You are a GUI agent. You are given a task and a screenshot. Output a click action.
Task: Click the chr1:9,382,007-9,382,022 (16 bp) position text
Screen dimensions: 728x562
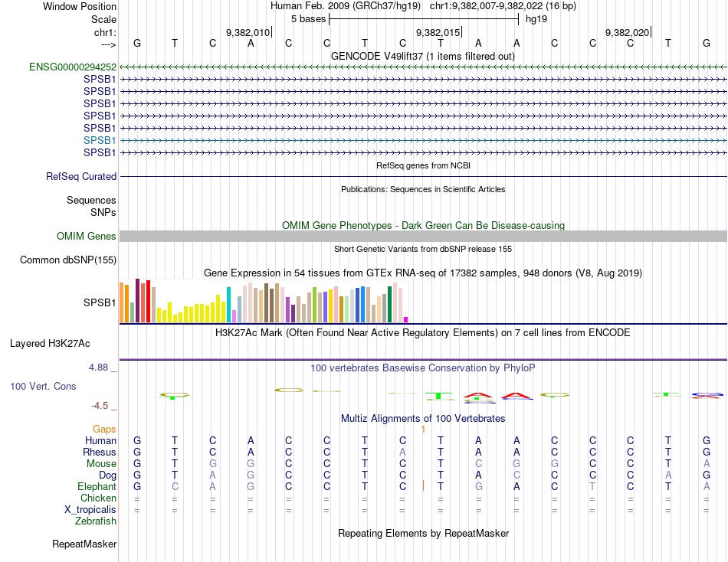503,6
